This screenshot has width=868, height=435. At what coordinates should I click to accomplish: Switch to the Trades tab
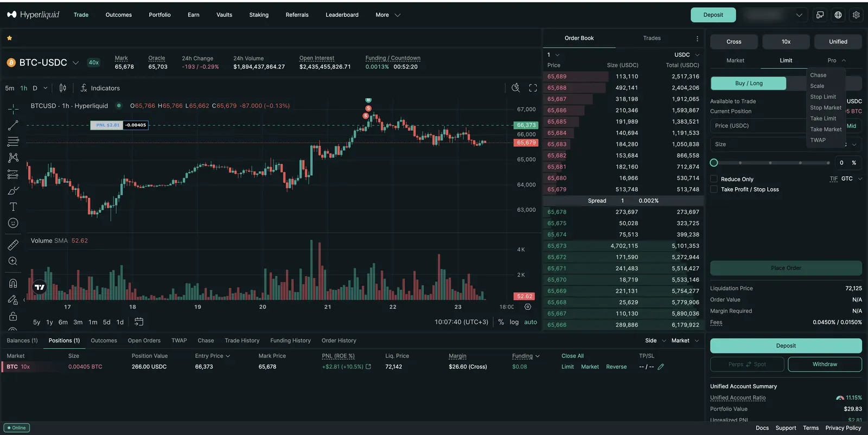(x=652, y=39)
